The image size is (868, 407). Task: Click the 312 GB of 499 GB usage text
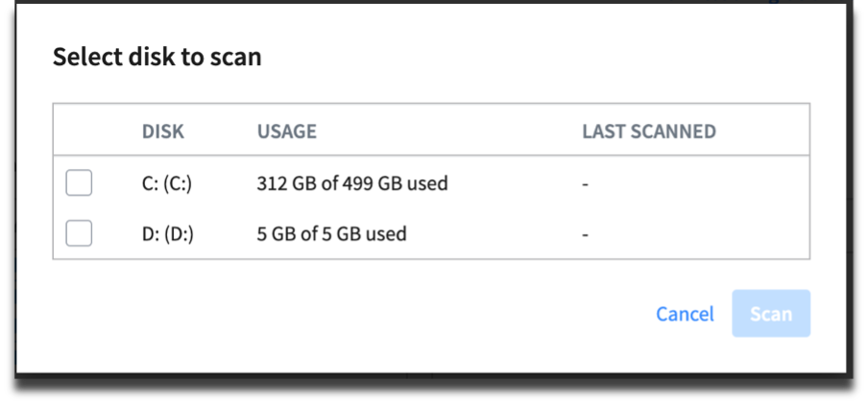tap(352, 182)
